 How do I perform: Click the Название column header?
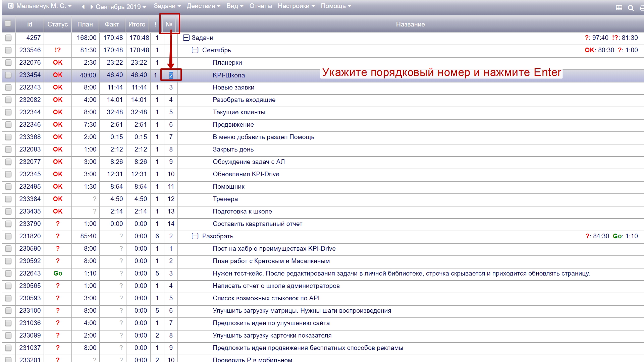tap(410, 24)
